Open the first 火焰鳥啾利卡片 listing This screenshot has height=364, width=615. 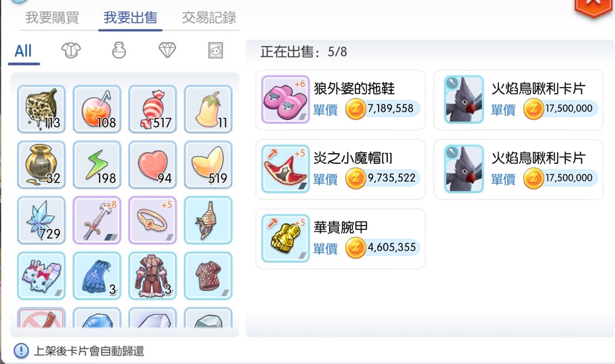point(518,100)
